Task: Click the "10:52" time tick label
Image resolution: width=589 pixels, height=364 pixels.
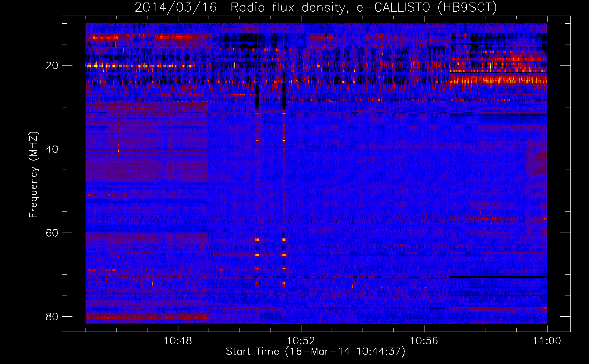Action: 301,341
